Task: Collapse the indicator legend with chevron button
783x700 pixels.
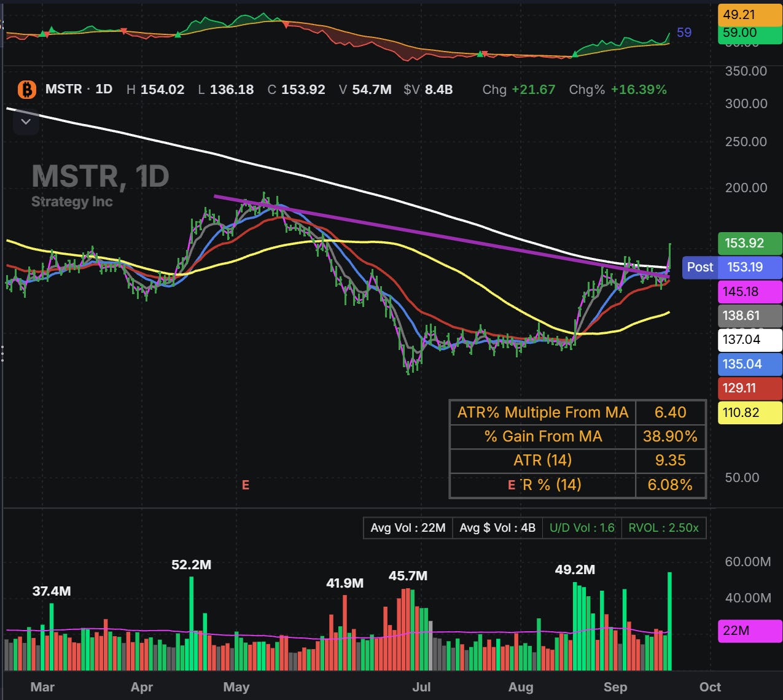Action: (26, 122)
